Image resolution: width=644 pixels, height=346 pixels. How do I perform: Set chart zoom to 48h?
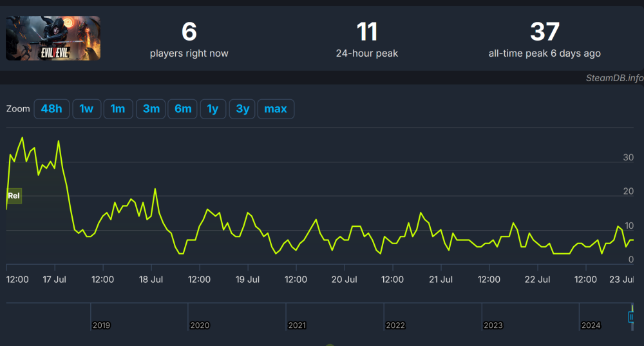52,109
